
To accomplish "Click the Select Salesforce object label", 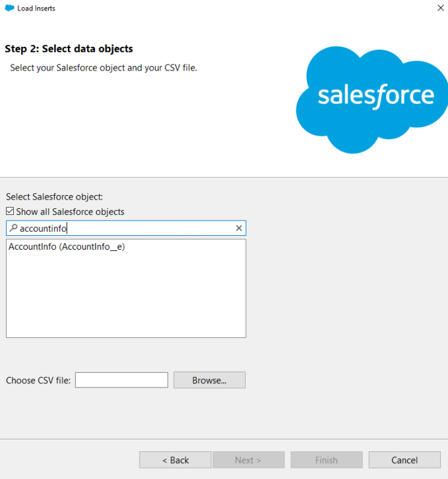I will [x=55, y=196].
